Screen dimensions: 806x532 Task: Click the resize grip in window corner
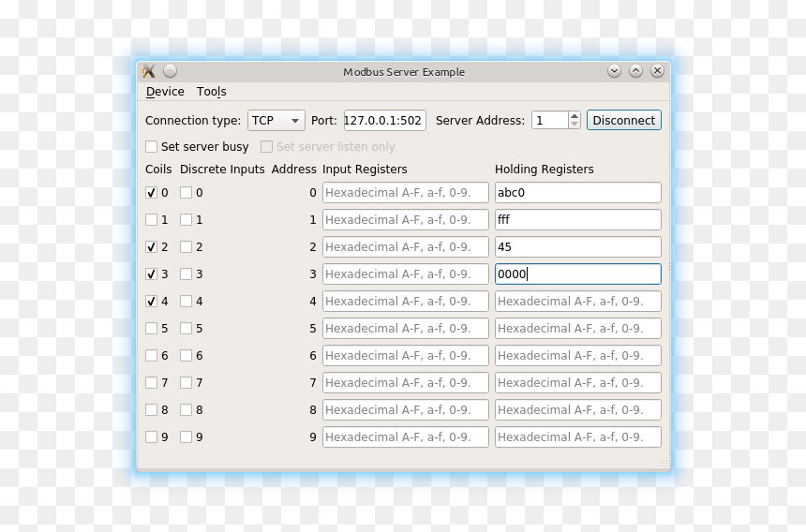point(664,462)
